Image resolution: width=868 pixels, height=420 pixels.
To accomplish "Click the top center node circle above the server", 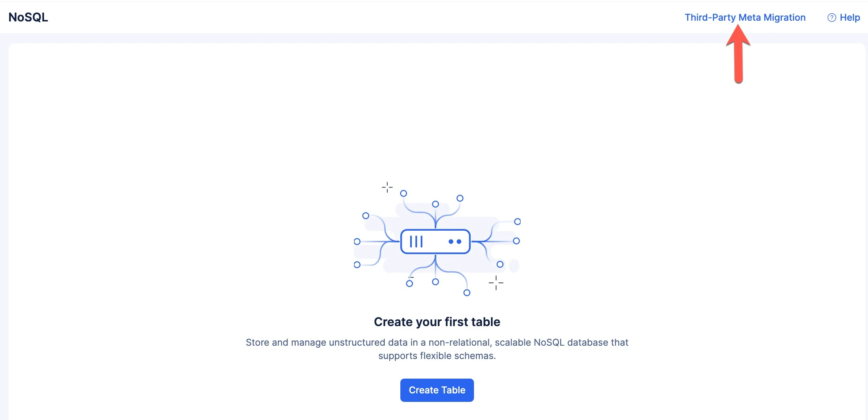I will (x=435, y=204).
